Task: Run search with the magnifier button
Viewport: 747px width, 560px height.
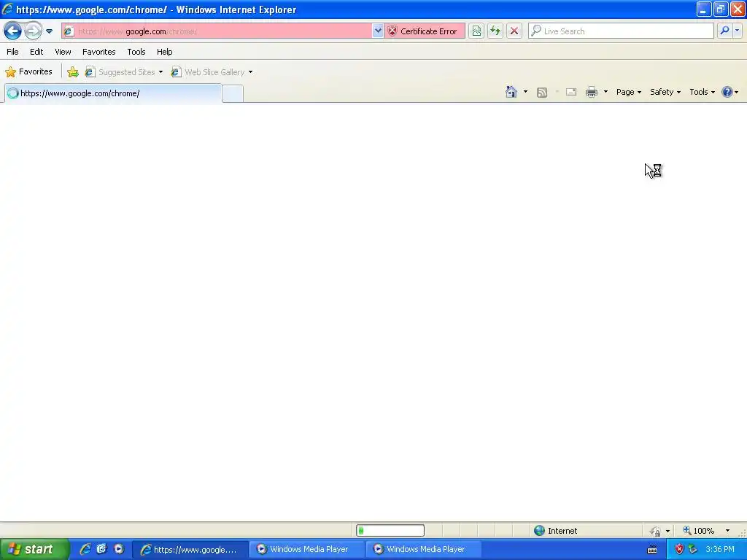Action: [x=724, y=31]
